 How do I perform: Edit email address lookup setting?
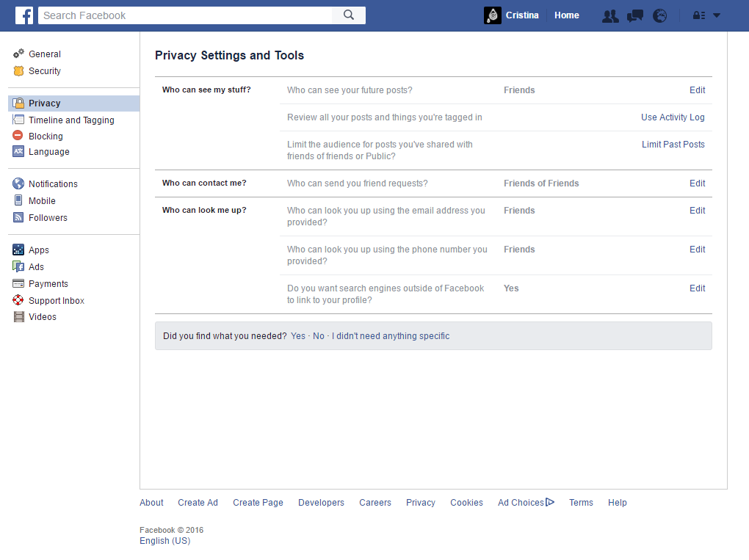coord(697,211)
